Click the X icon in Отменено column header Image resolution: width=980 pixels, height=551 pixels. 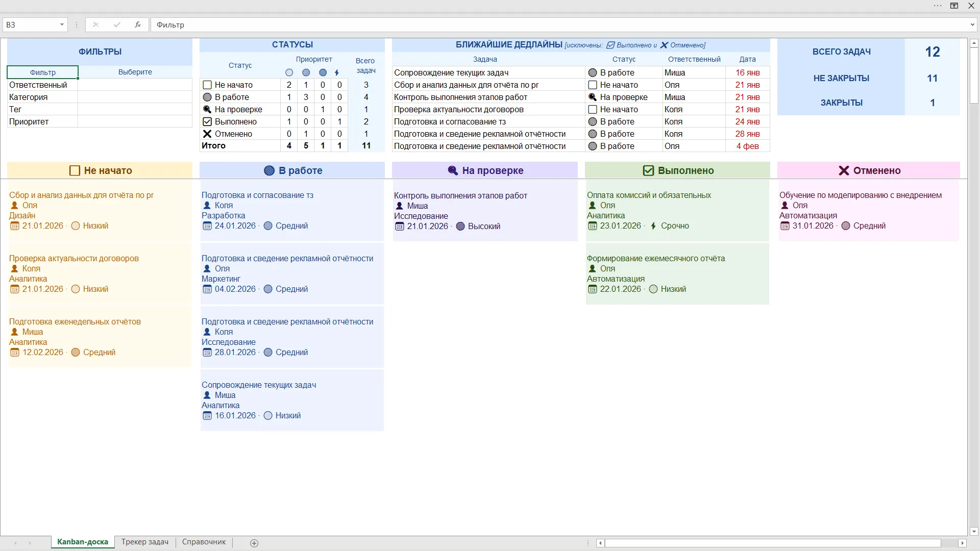point(844,170)
